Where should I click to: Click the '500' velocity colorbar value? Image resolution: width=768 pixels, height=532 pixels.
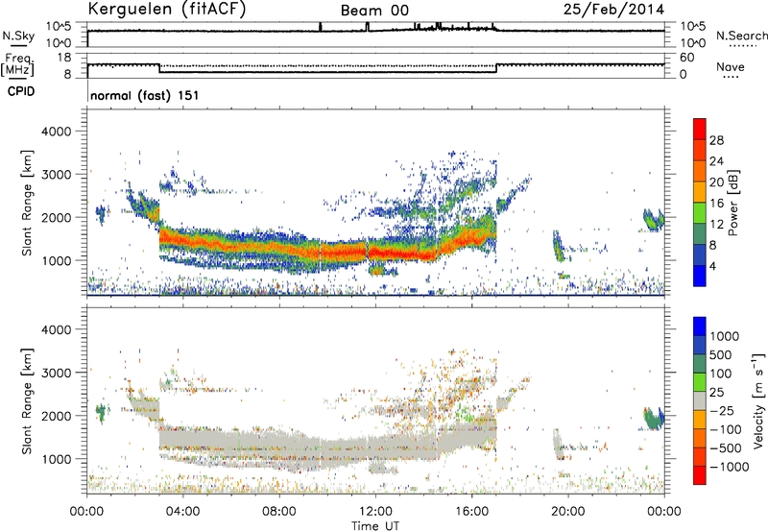[720, 355]
